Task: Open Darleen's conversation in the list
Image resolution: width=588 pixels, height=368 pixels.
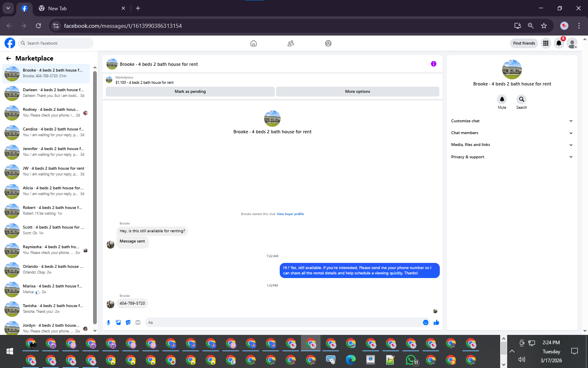Action: (x=46, y=93)
